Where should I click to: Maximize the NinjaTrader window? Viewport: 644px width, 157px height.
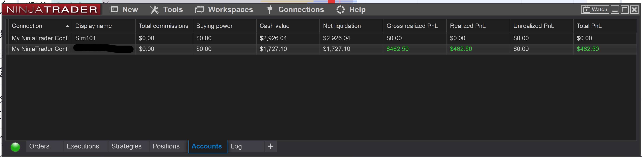(625, 10)
